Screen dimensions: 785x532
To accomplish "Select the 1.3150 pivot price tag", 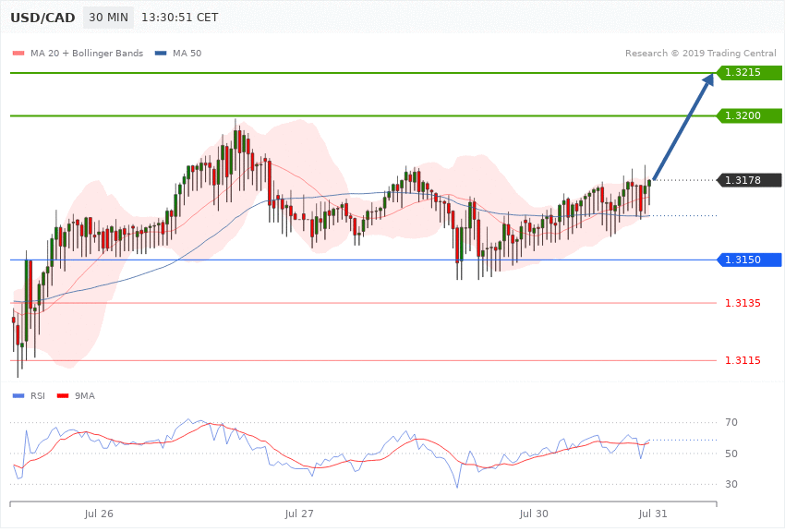I will click(749, 260).
